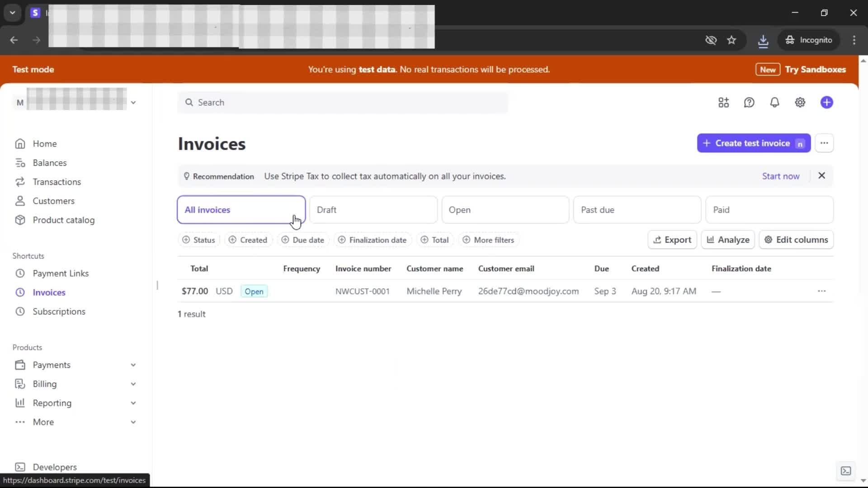Click the Product catalog sidebar icon

pyautogui.click(x=20, y=220)
